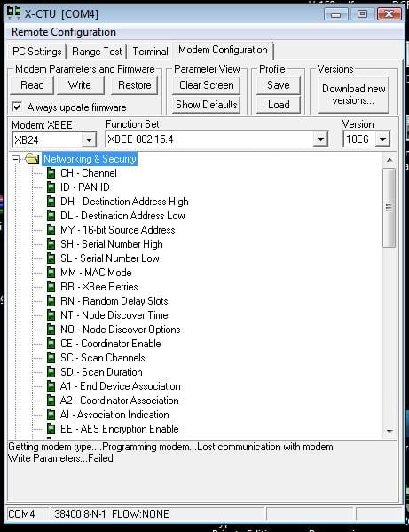Image resolution: width=409 pixels, height=532 pixels.
Task: Click the AI Association Indication icon
Action: 51,416
